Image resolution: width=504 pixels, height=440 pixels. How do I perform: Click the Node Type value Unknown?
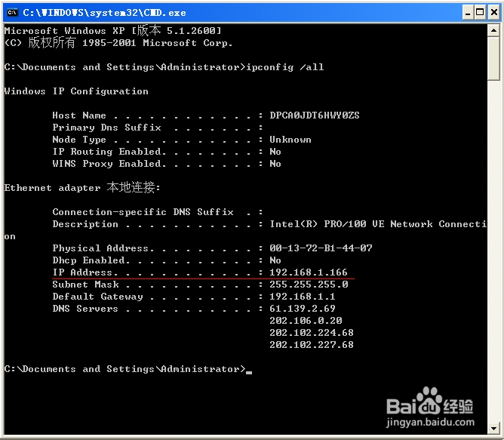(x=290, y=140)
